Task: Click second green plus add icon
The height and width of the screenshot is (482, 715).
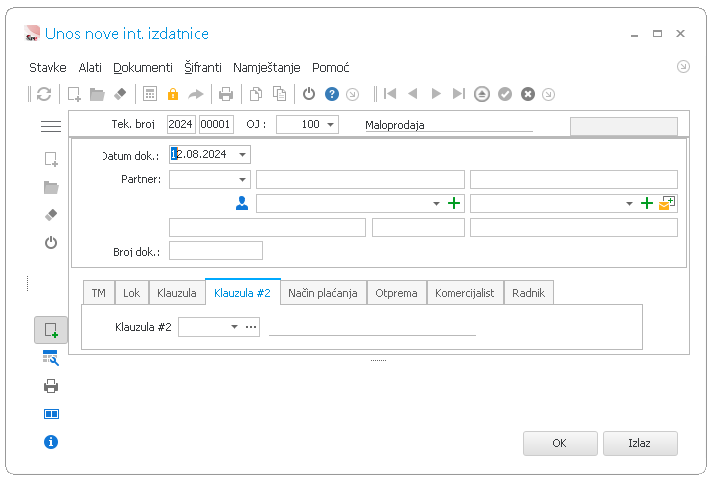Action: tap(647, 203)
